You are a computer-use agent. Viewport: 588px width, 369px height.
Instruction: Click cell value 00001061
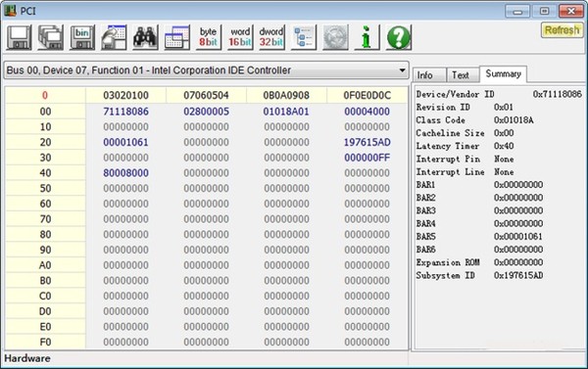tap(125, 142)
